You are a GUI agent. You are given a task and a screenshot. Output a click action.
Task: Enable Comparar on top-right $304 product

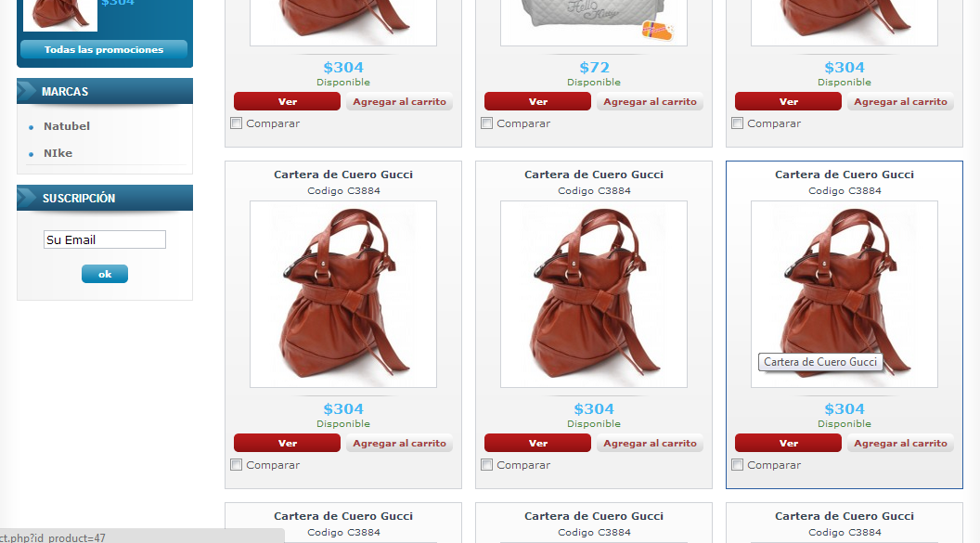[738, 123]
